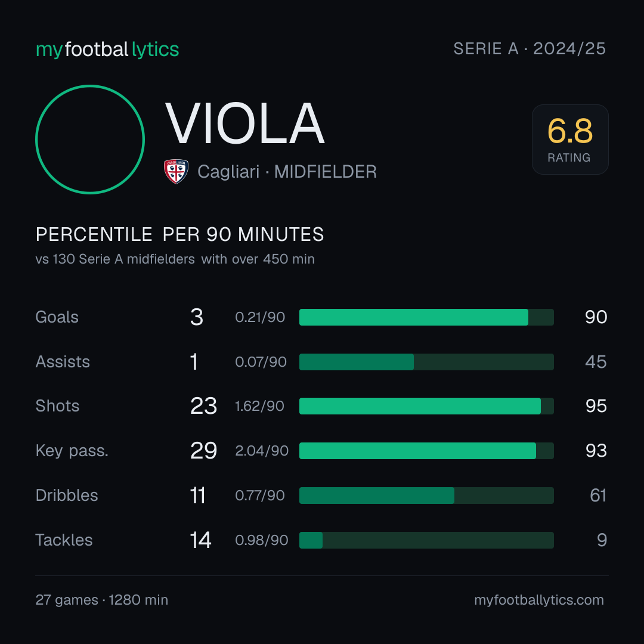Click the Tackles stat label
This screenshot has width=644, height=644.
pyautogui.click(x=64, y=540)
